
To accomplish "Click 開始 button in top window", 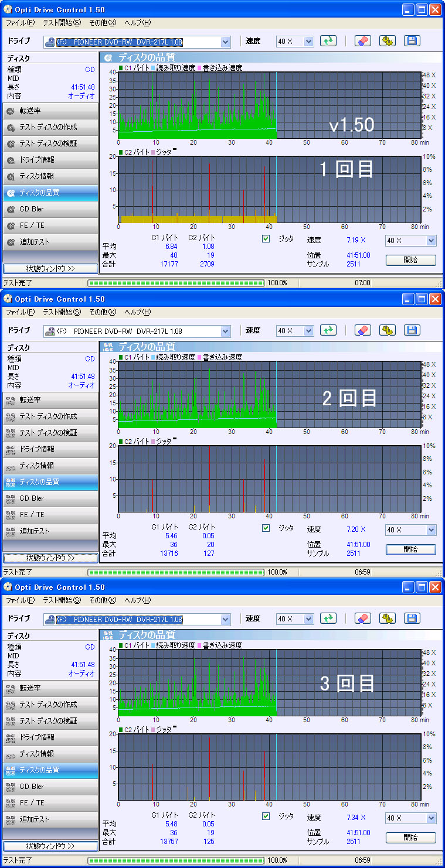I will pos(410,260).
